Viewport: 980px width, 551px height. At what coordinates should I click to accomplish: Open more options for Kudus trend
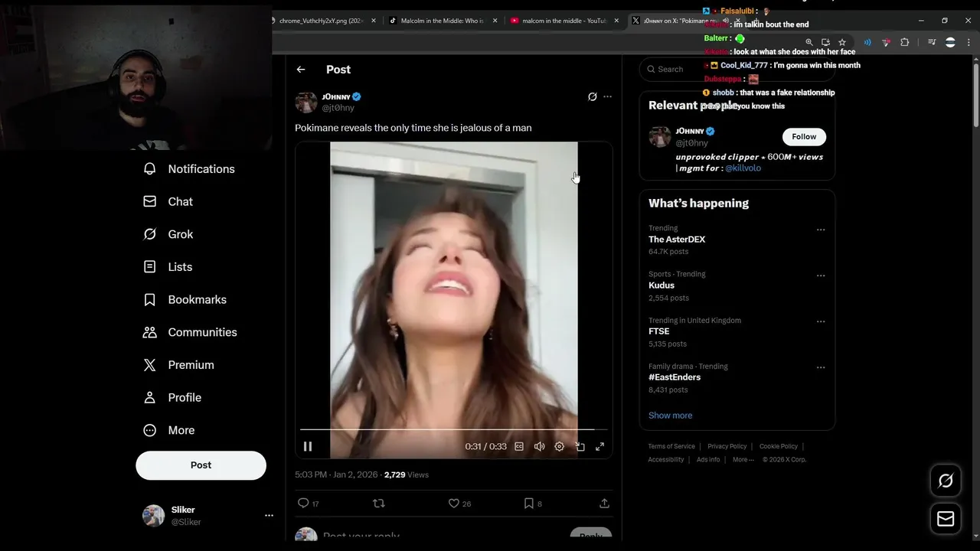click(x=821, y=275)
